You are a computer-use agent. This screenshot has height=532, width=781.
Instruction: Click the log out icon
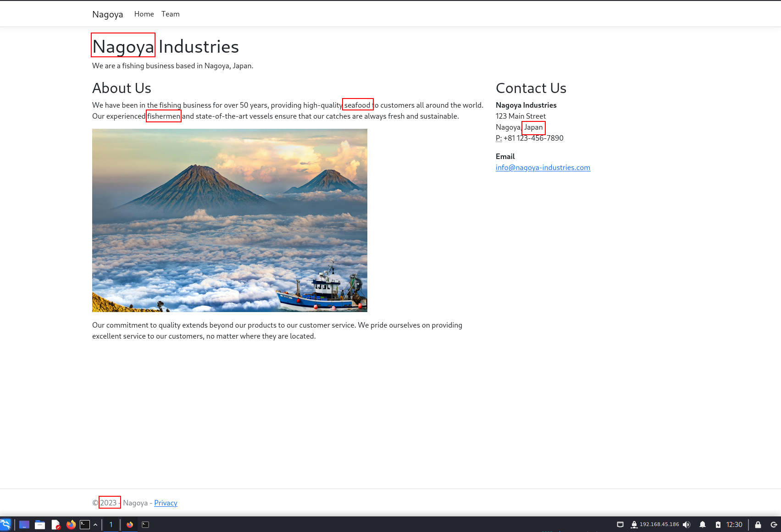774,525
